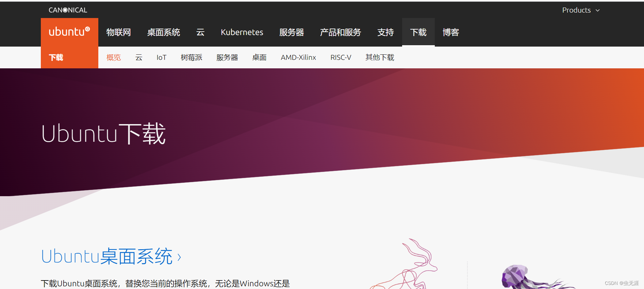Select the 下载 tab in the main navigation
The width and height of the screenshot is (644, 289).
pyautogui.click(x=418, y=32)
